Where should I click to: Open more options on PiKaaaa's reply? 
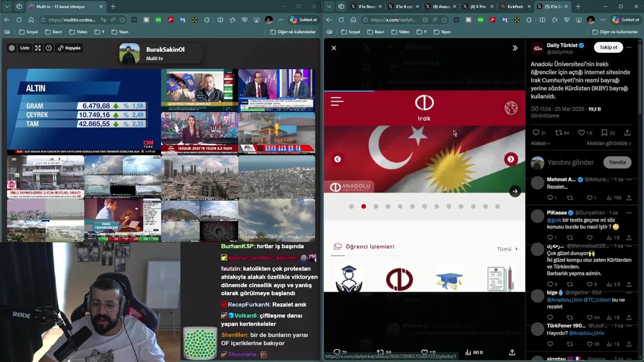[629, 213]
